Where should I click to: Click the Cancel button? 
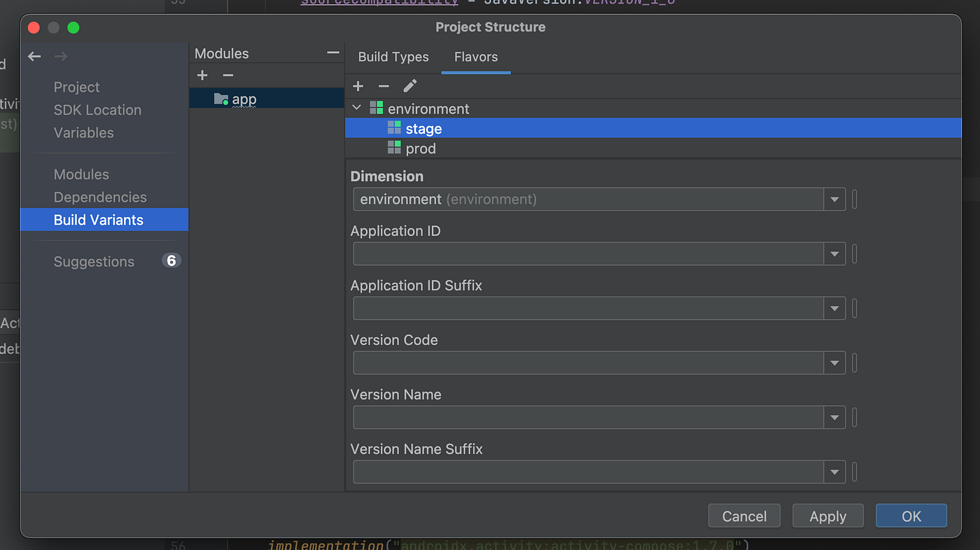point(744,516)
